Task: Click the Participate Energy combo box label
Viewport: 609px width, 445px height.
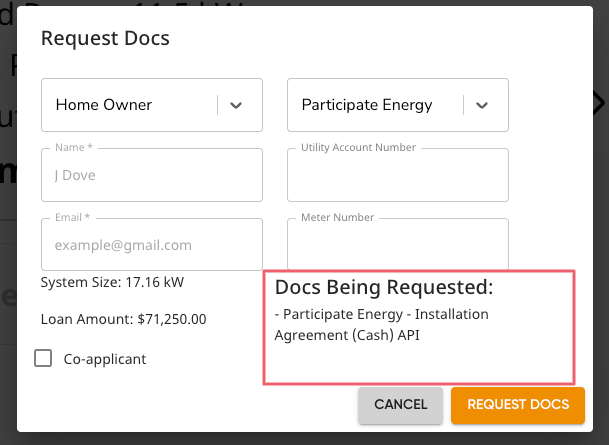Action: (x=366, y=105)
